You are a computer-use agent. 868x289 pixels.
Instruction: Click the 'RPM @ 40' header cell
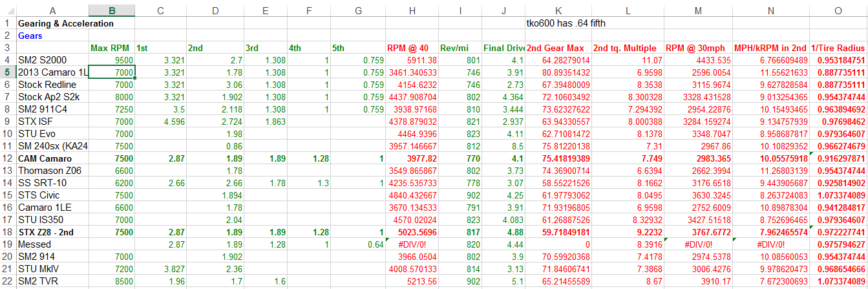point(411,48)
